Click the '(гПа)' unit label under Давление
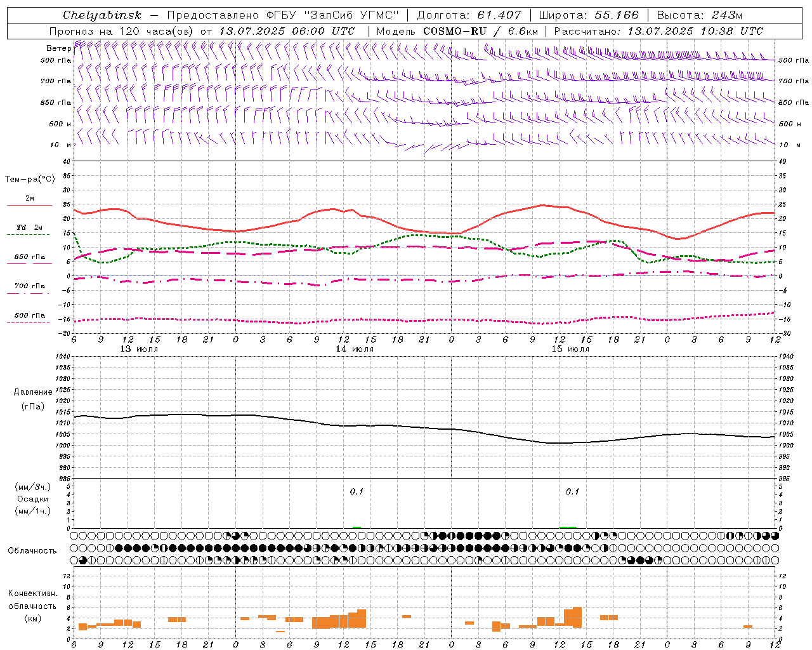Viewport: 812px width, 650px height. (x=33, y=406)
